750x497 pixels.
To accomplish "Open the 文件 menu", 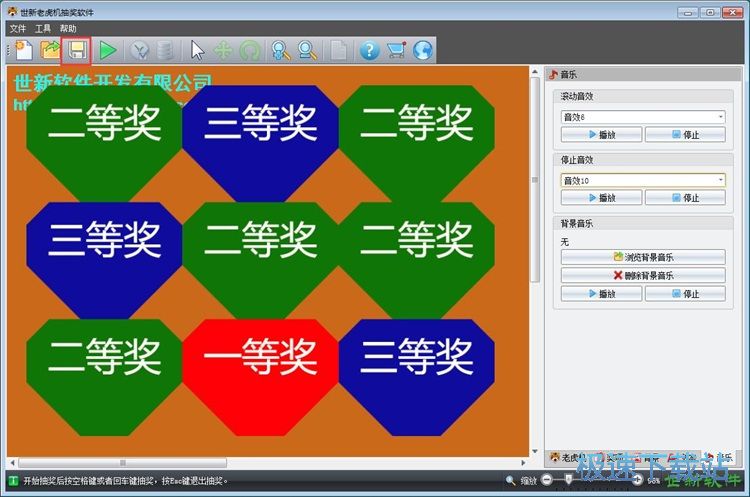I will 18,29.
